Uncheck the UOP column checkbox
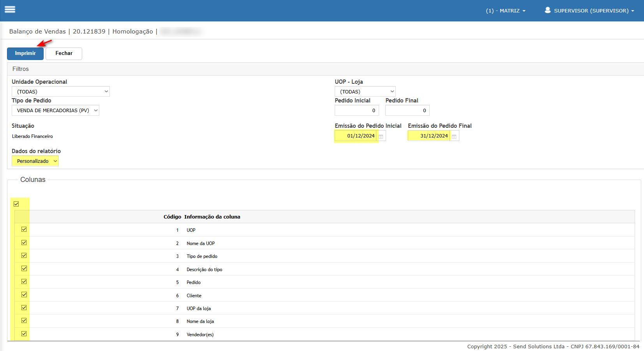The height and width of the screenshot is (351, 644). point(24,229)
